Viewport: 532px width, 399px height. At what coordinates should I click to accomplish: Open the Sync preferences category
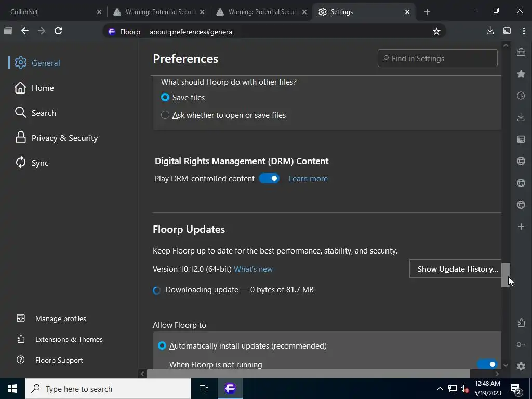coord(32,163)
